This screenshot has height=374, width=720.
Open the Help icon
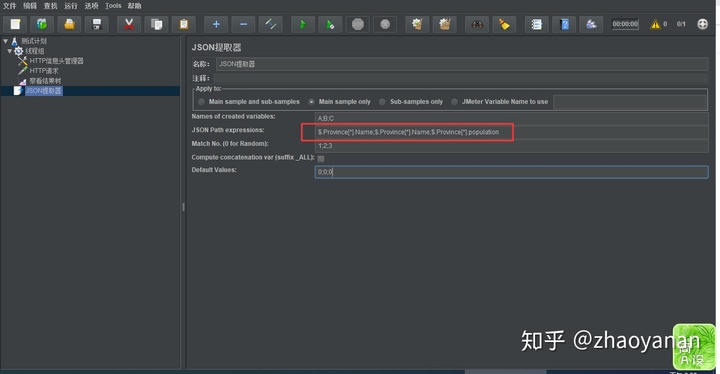pos(564,24)
